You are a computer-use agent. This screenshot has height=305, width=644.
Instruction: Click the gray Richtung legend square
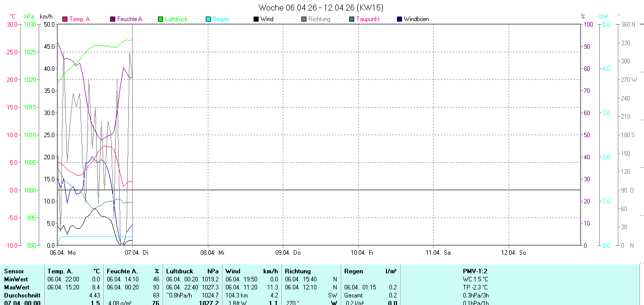point(304,19)
